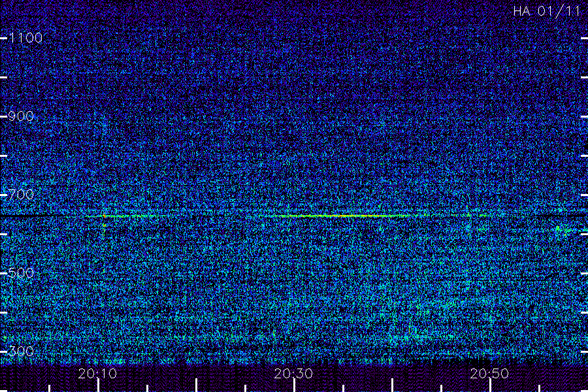Click the 20:10 time axis label

[x=97, y=374]
